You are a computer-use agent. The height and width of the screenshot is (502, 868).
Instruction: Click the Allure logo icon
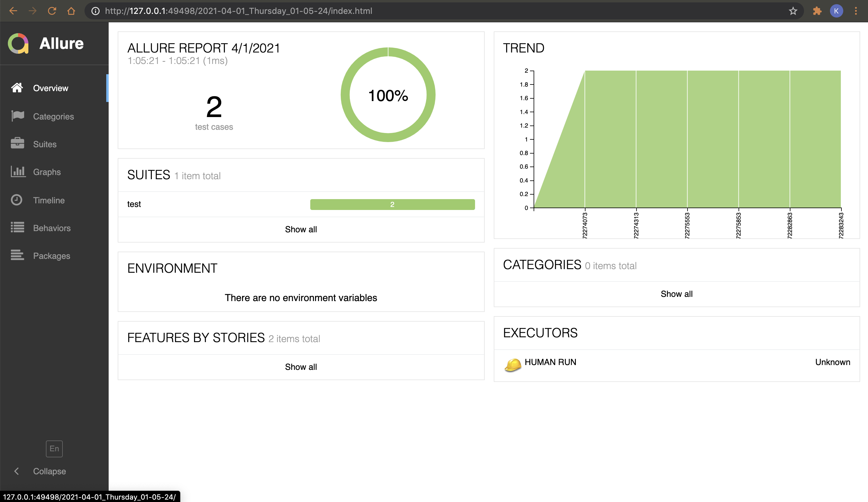click(18, 43)
